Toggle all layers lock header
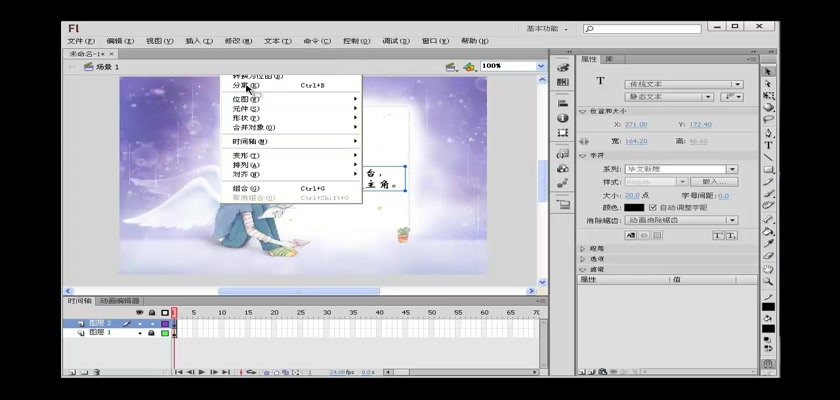Image resolution: width=840 pixels, height=400 pixels. point(152,312)
